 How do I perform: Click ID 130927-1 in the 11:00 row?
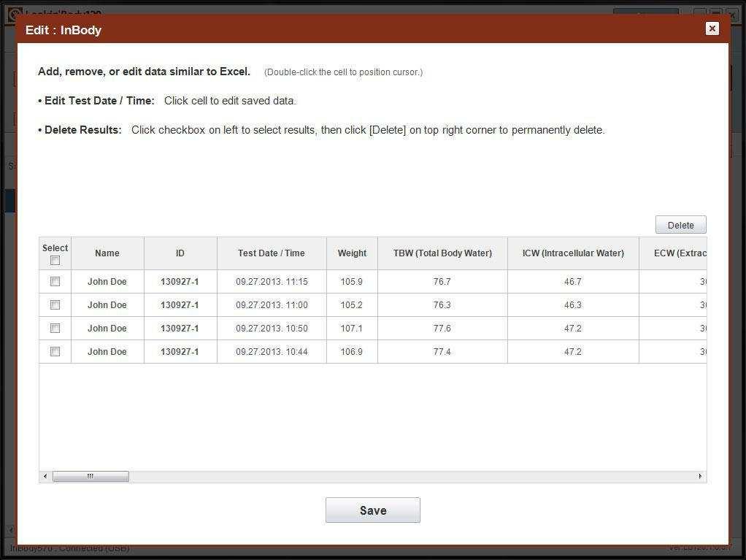[180, 305]
